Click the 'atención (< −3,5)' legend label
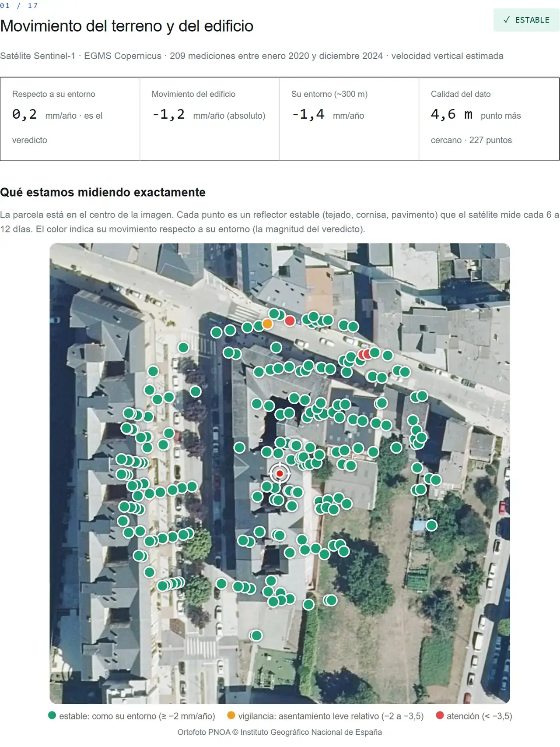The image size is (560, 747). 479,716
